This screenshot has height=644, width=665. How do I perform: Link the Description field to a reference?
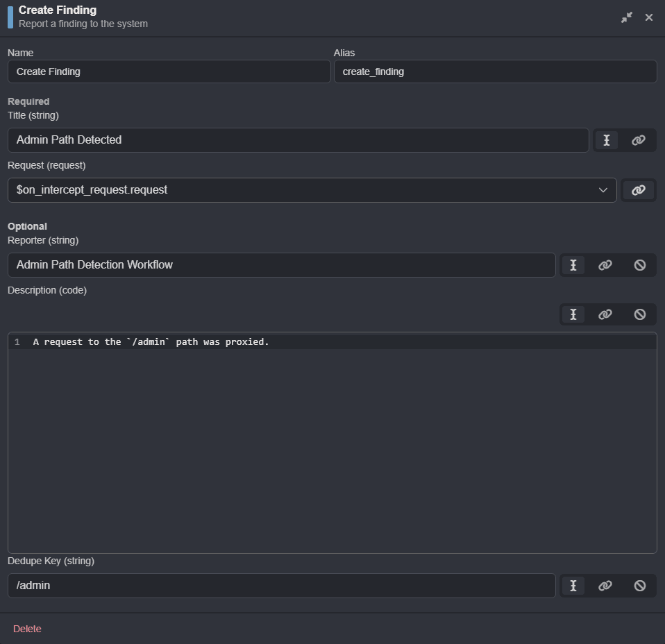pos(606,314)
